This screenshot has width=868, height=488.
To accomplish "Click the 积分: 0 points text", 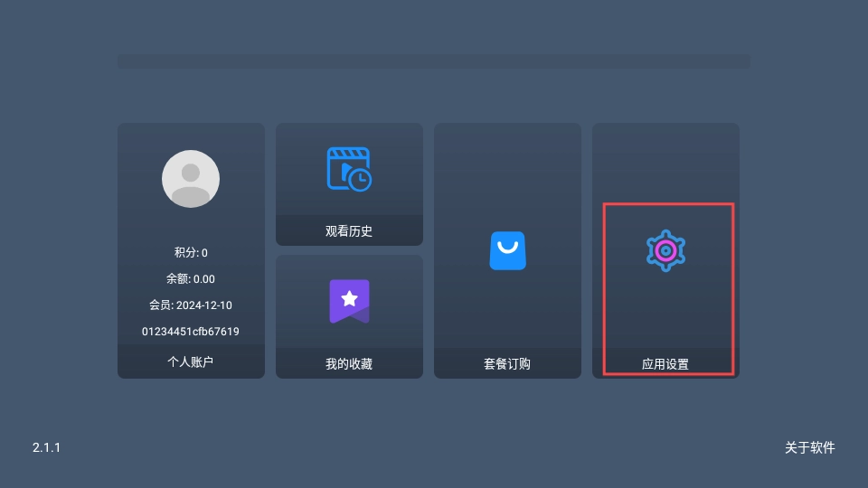I will [x=191, y=253].
